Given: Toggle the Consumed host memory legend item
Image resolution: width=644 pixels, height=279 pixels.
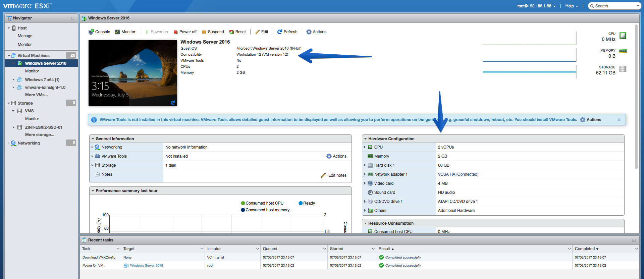Looking at the screenshot, I should pyautogui.click(x=267, y=210).
